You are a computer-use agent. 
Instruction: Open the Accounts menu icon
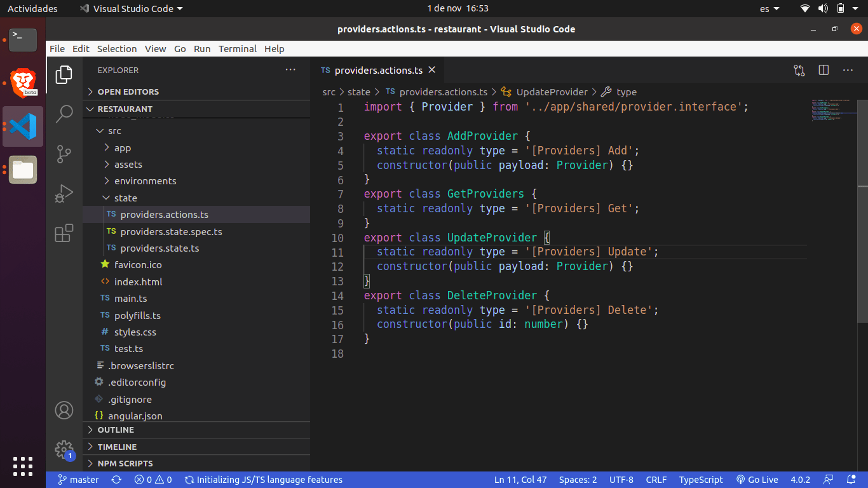click(x=64, y=410)
